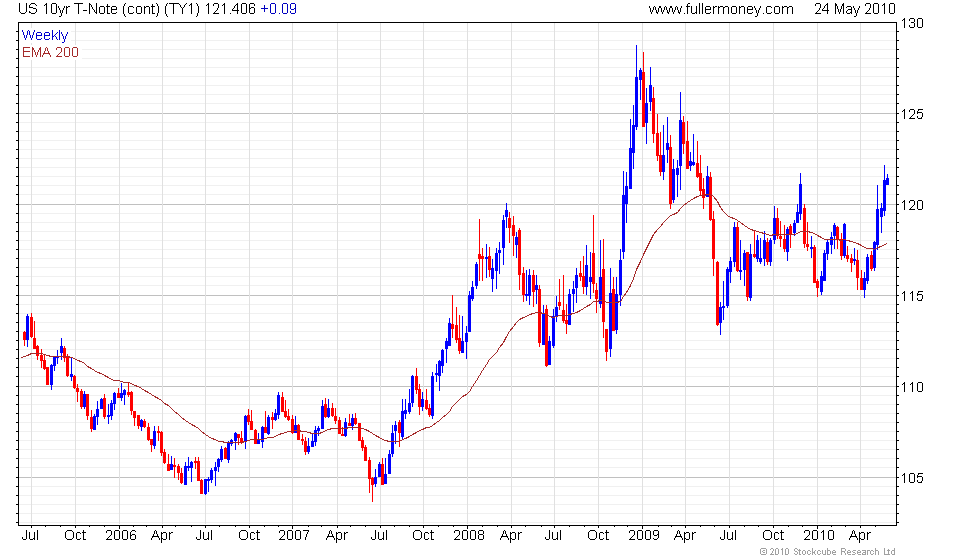
Task: Open the www.fullermoney.com link text
Action: pyautogui.click(x=721, y=9)
